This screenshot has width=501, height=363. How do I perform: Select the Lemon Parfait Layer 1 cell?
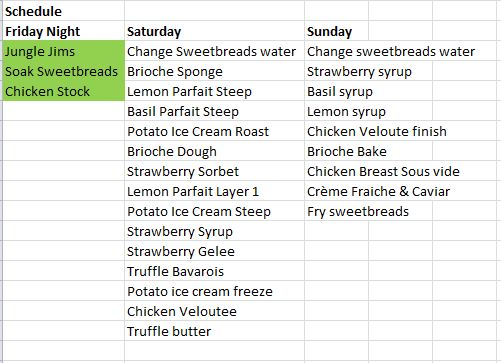click(x=214, y=191)
